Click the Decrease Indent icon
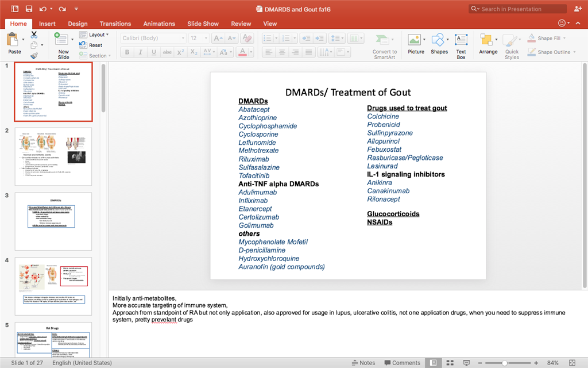 click(x=307, y=39)
